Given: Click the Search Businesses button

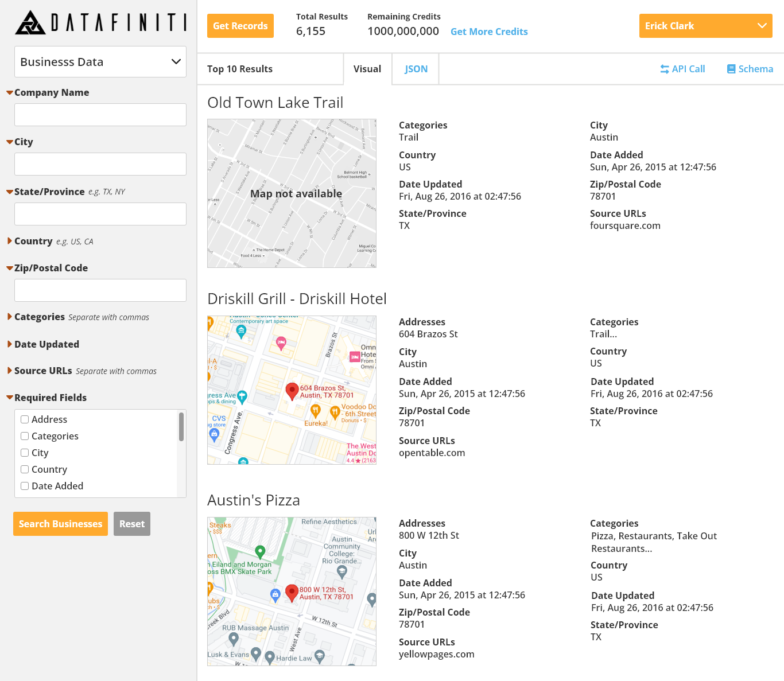Looking at the screenshot, I should pos(60,524).
